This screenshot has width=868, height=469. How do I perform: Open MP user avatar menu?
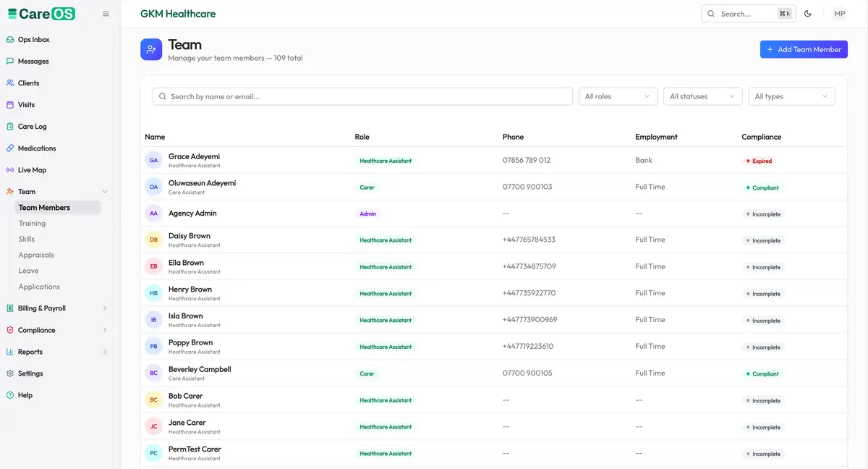[839, 14]
